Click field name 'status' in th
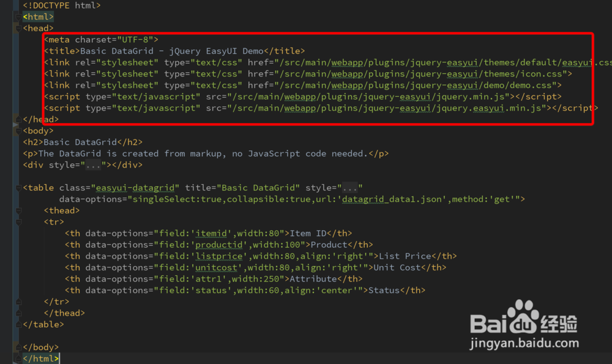Image resolution: width=612 pixels, height=364 pixels. pyautogui.click(x=211, y=290)
